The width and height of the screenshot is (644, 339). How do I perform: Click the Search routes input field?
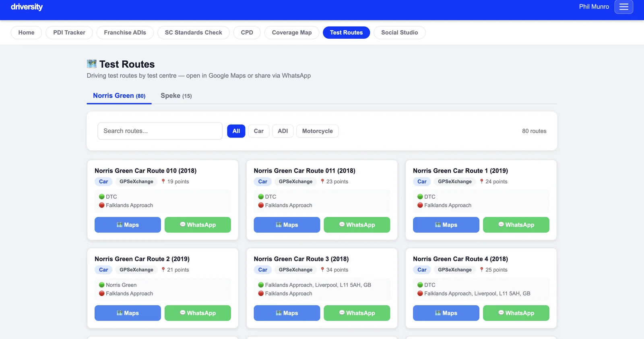[x=160, y=131]
